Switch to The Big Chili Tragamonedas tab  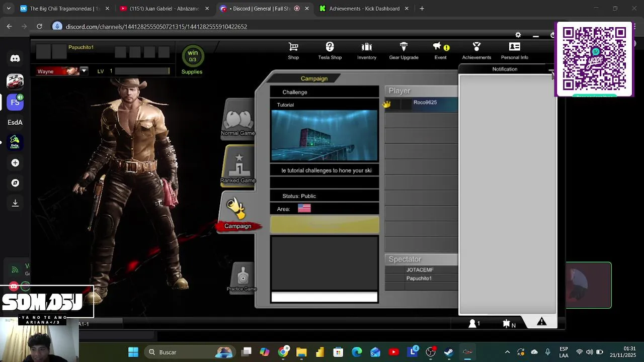point(65,9)
